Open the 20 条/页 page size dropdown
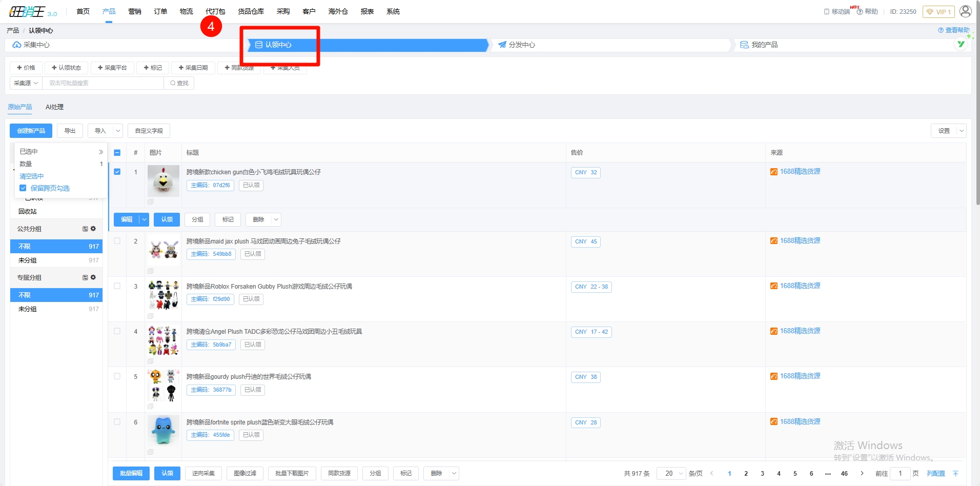The height and width of the screenshot is (486, 980). tap(673, 473)
